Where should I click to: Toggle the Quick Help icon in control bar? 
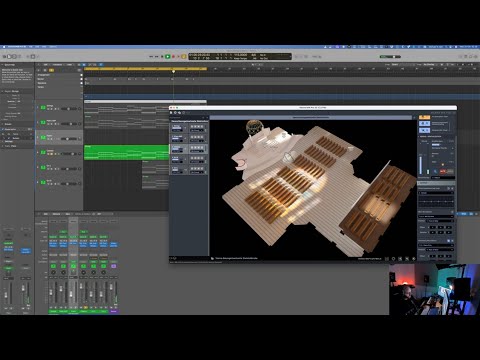click(14, 57)
